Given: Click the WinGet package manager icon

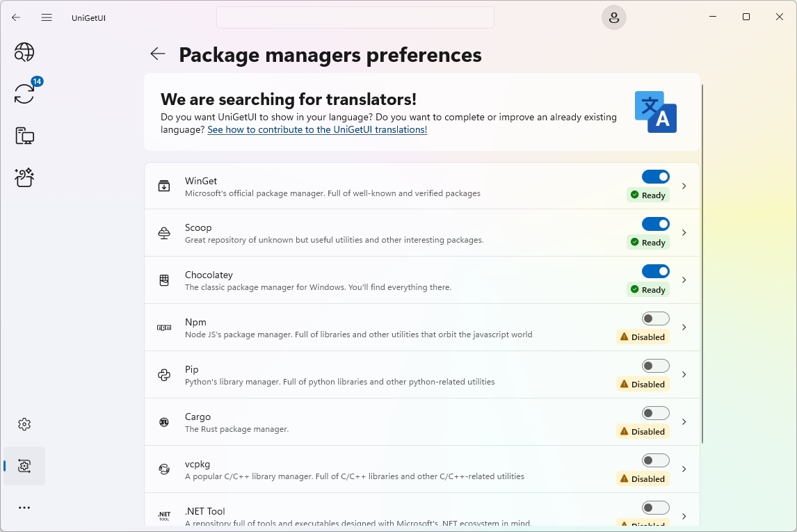Looking at the screenshot, I should 163,186.
